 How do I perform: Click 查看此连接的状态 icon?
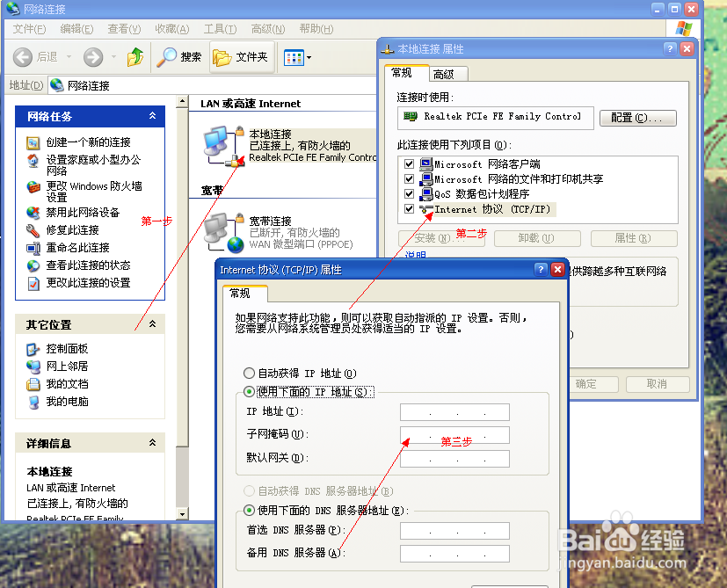pyautogui.click(x=33, y=265)
